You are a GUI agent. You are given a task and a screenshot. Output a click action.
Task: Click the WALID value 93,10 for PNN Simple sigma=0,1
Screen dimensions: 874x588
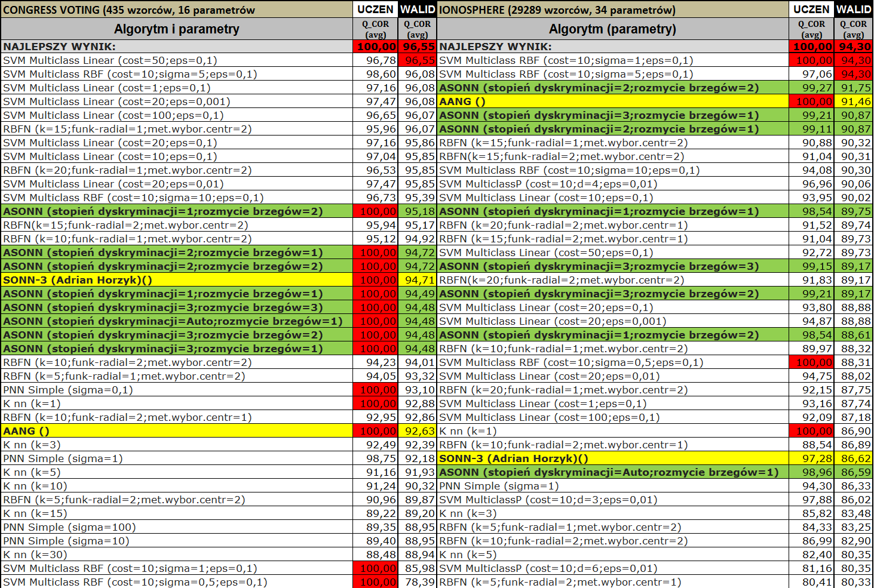click(418, 390)
